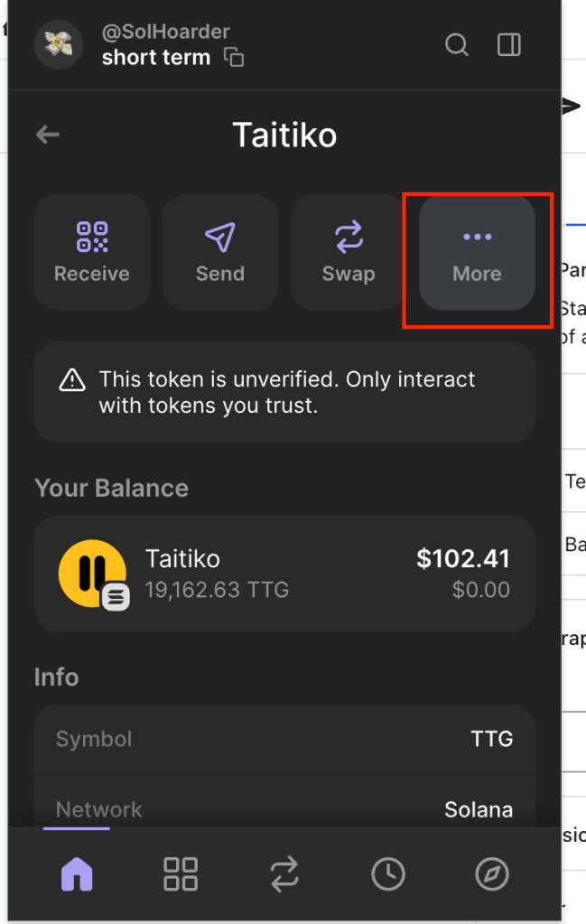586x924 pixels.
Task: Copy the wallet address icon
Action: (234, 58)
